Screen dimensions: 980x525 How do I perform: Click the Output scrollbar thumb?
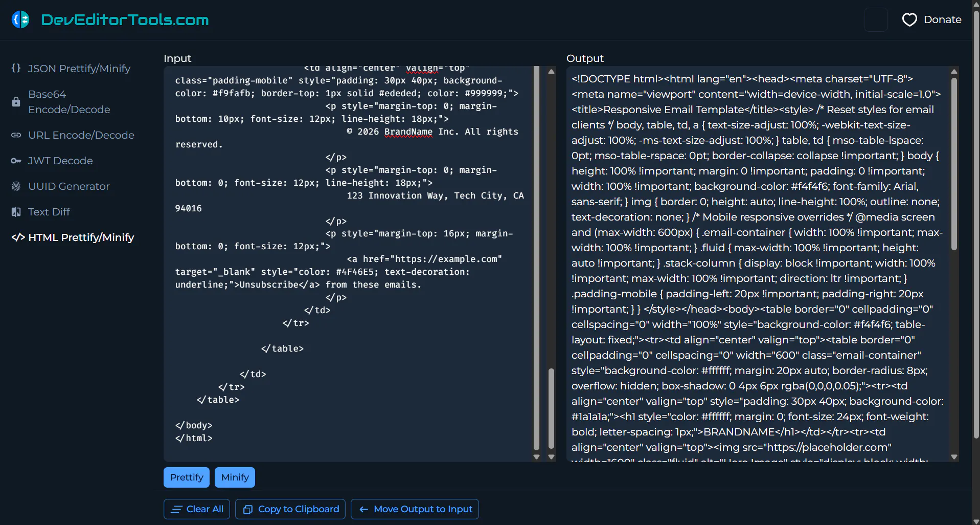pyautogui.click(x=954, y=163)
